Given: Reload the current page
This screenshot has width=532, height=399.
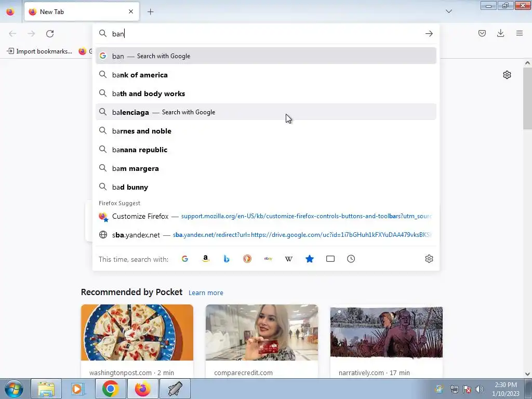Looking at the screenshot, I should point(50,34).
